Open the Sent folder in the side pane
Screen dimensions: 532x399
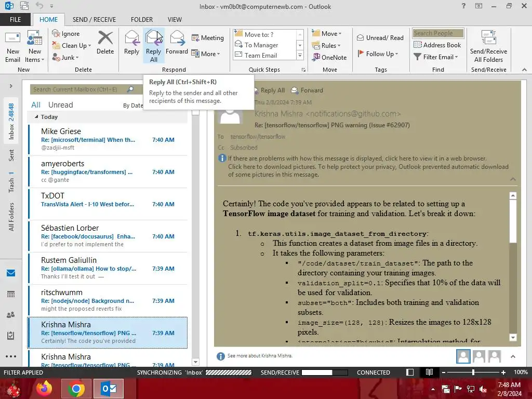[x=11, y=155]
